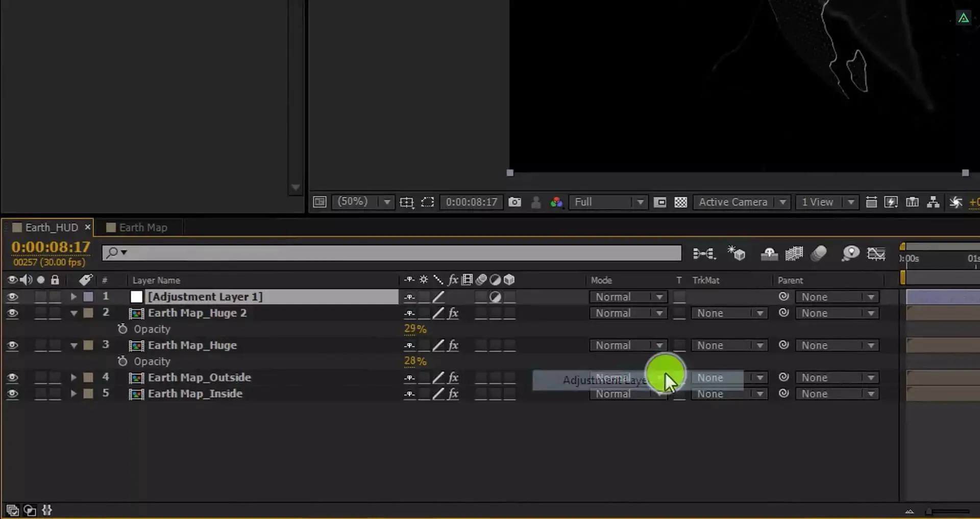Click the 28% opacity value
980x519 pixels.
point(415,361)
